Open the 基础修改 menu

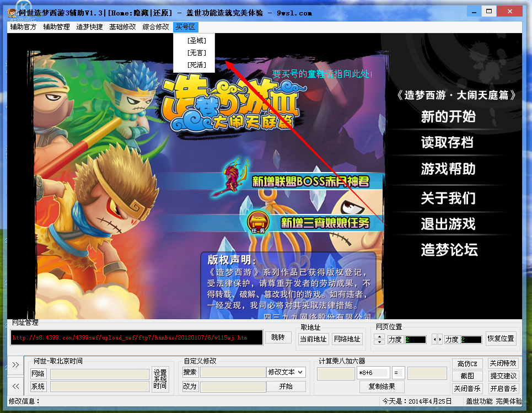[122, 27]
